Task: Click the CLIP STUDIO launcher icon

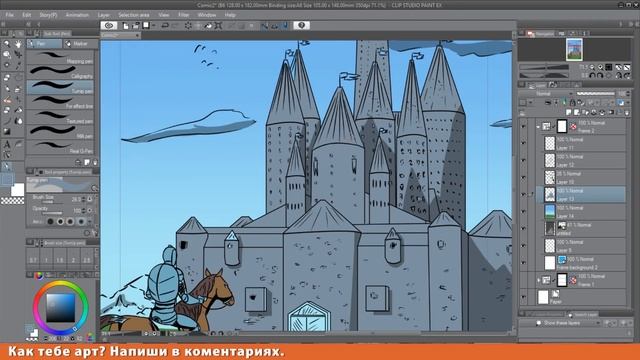Action: tap(109, 25)
